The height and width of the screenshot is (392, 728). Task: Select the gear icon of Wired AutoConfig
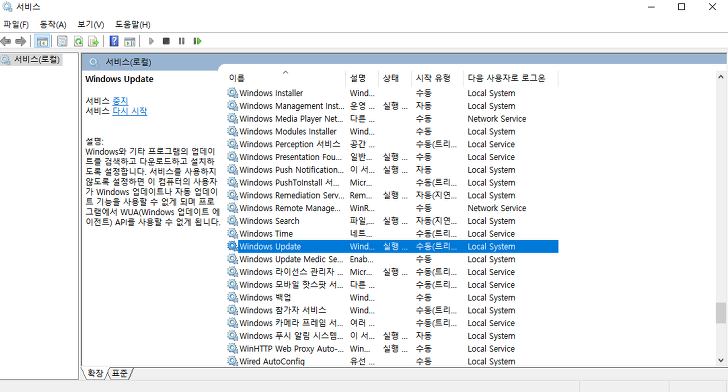(232, 361)
